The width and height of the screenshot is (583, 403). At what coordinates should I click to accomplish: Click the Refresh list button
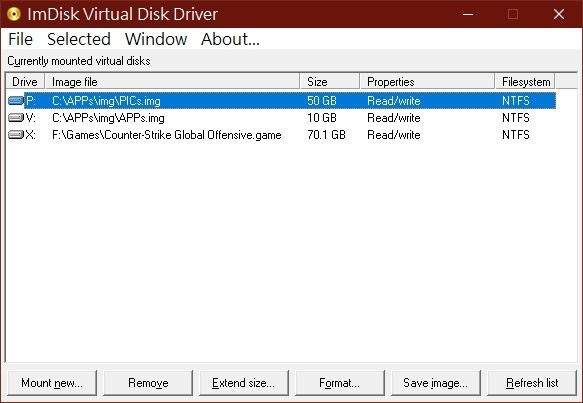532,383
